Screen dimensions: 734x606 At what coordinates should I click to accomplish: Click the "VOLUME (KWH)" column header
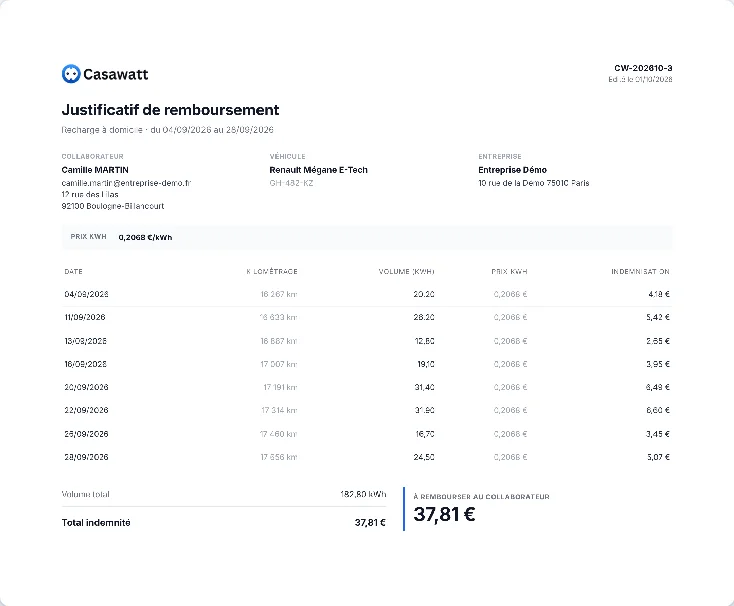406,271
